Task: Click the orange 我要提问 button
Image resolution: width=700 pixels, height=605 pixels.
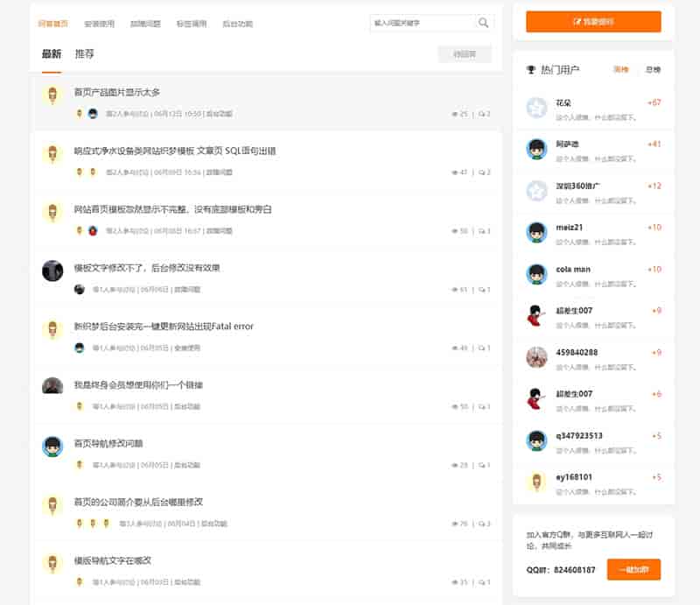Action: click(x=593, y=21)
